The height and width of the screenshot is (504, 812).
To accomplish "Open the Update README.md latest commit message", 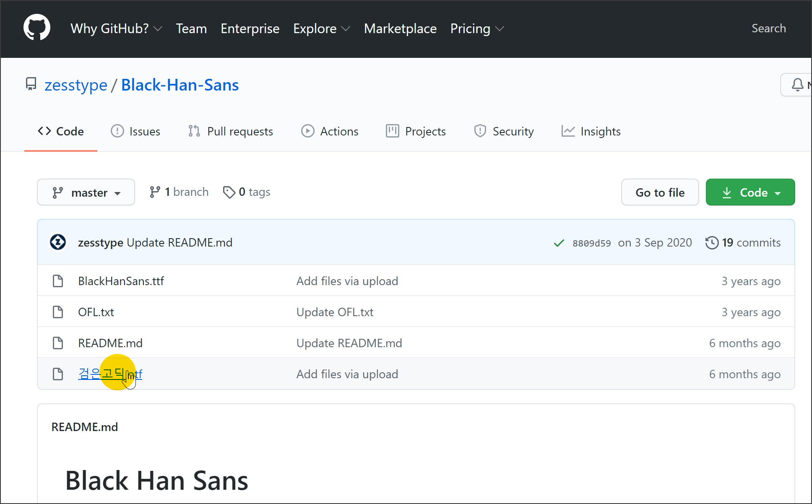I will pos(180,242).
